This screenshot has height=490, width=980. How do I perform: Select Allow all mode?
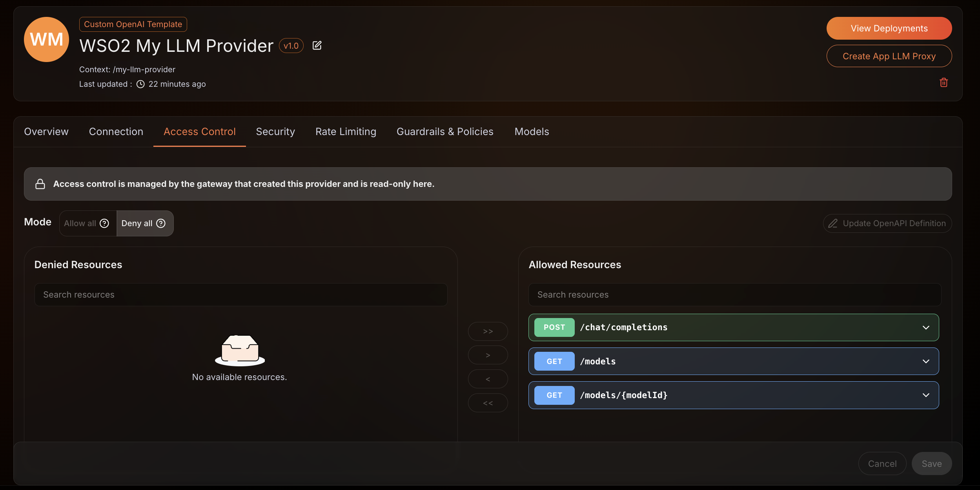pyautogui.click(x=88, y=223)
